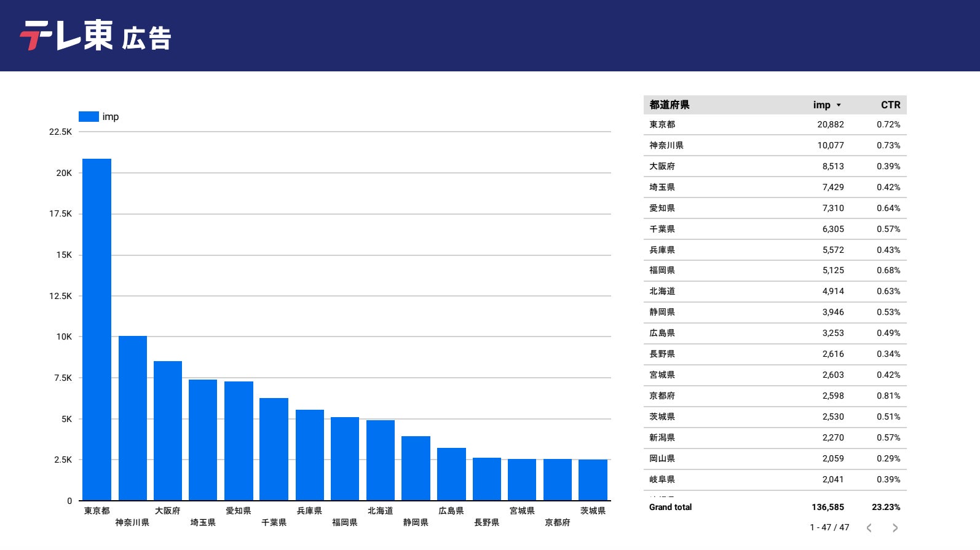Viewport: 980px width, 550px height.
Task: Select the 東京都 bar in chart
Action: (97, 330)
